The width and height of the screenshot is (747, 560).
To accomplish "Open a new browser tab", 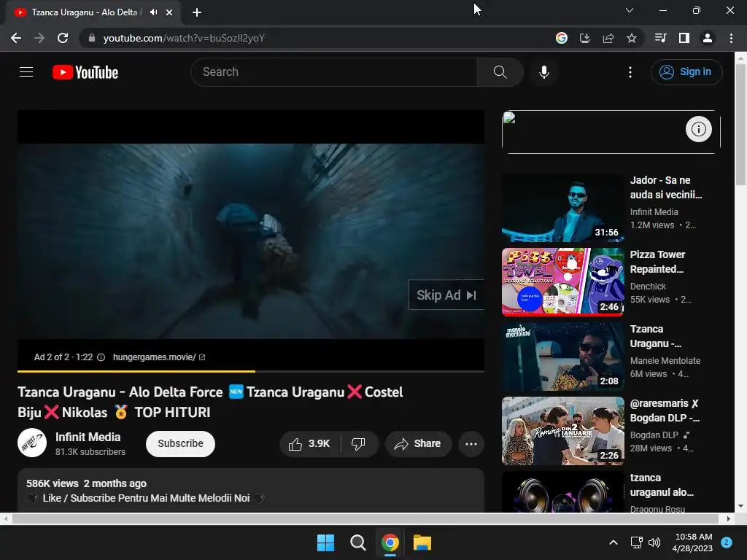I will (197, 12).
